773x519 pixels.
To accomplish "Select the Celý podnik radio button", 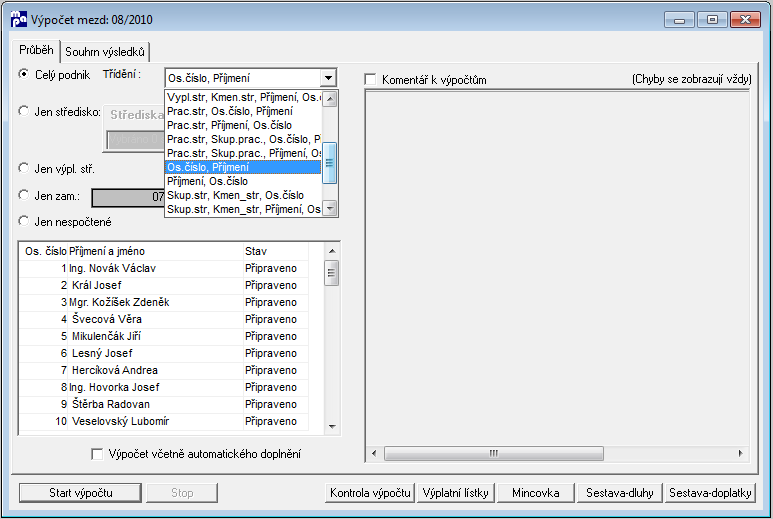I will click(23, 74).
